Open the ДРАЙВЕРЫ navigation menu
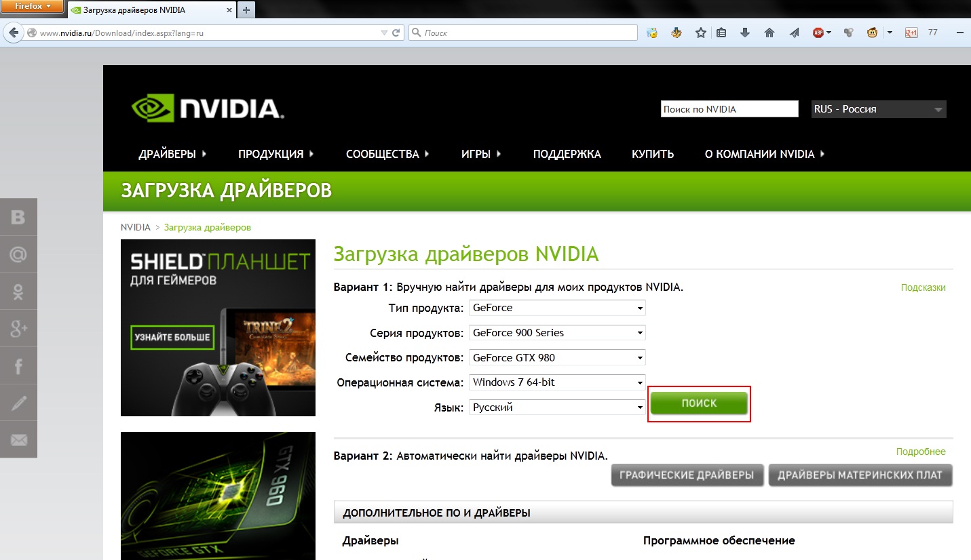This screenshot has width=971, height=560. 172,154
